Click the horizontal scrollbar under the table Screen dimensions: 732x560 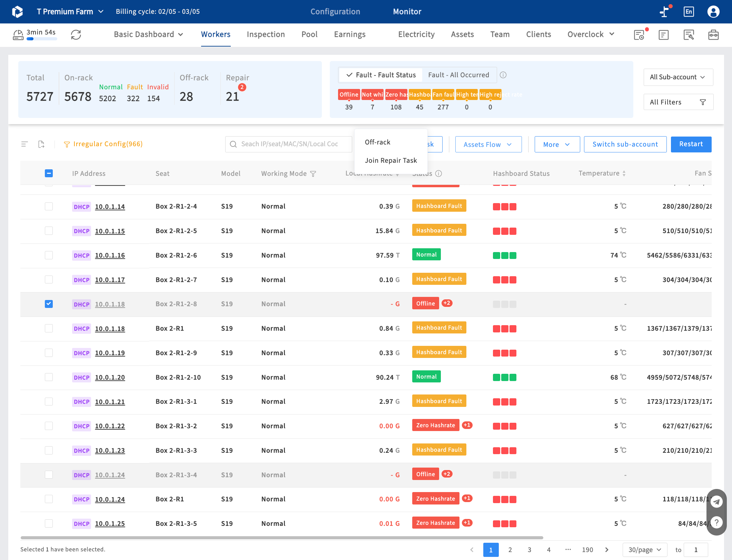point(282,538)
